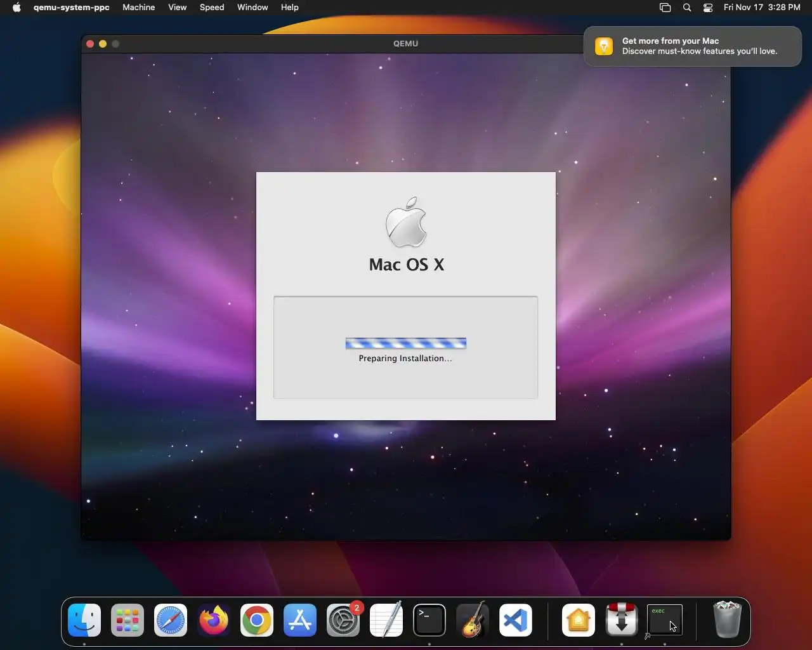Open the Window menu
This screenshot has height=650, width=812.
click(252, 8)
